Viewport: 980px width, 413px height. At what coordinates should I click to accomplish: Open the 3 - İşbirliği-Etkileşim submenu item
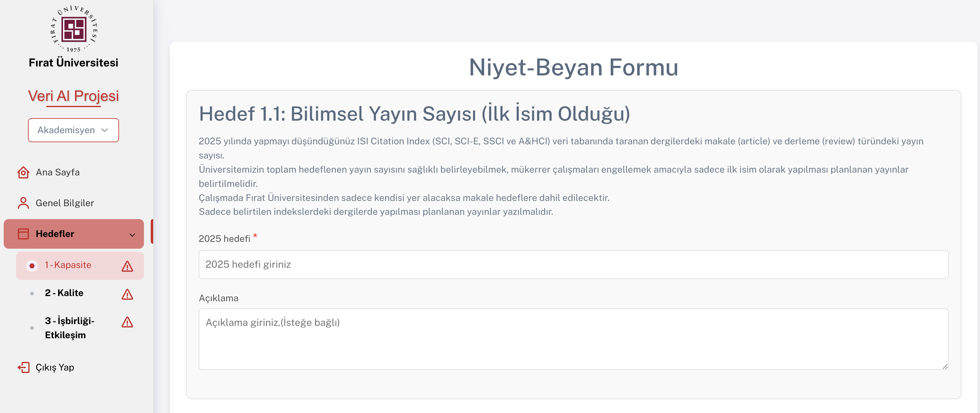click(70, 328)
